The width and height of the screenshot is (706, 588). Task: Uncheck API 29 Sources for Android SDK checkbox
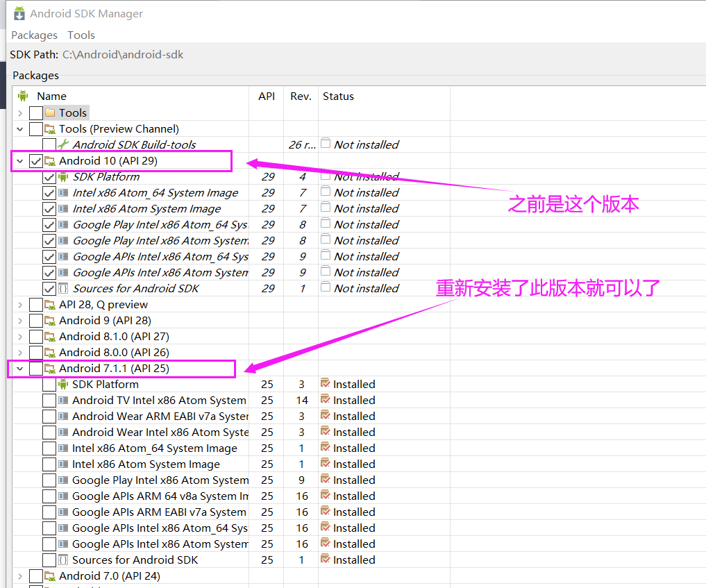[x=49, y=289]
